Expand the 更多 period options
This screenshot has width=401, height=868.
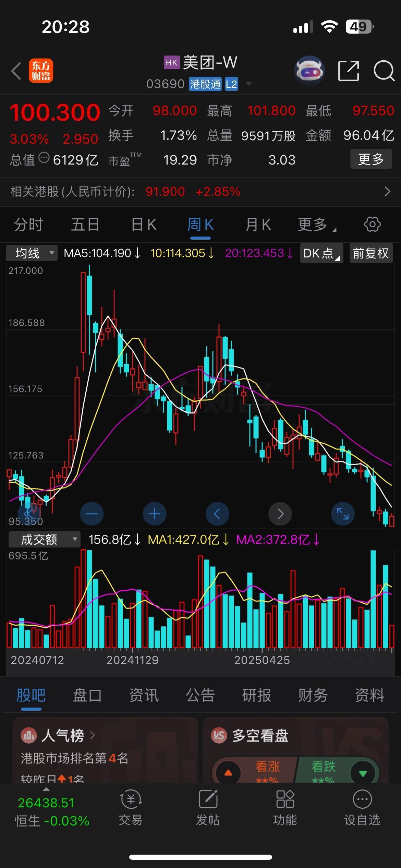[317, 225]
